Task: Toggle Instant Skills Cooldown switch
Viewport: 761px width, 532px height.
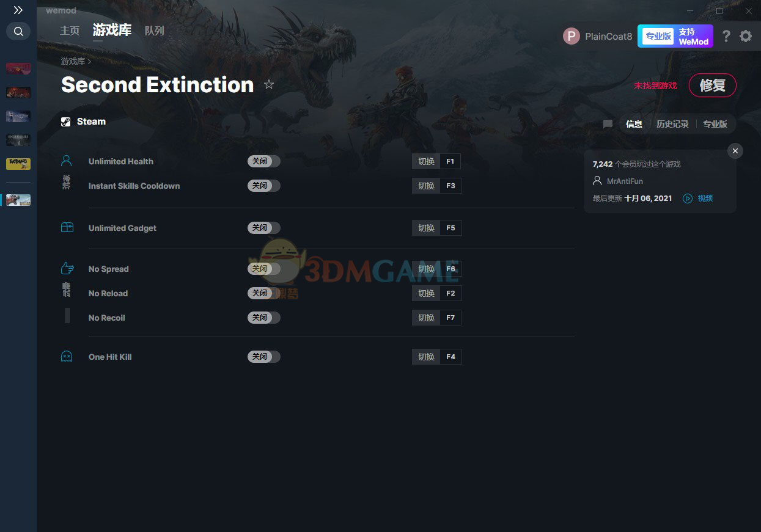Action: pyautogui.click(x=264, y=186)
